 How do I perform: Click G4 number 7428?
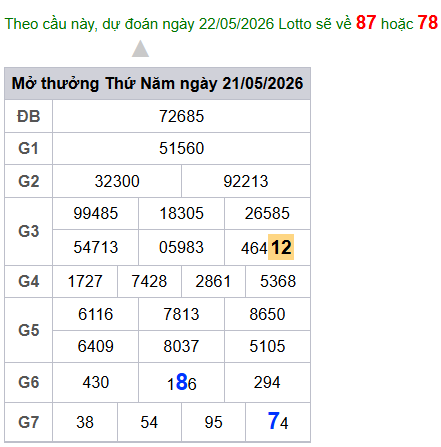point(149,281)
